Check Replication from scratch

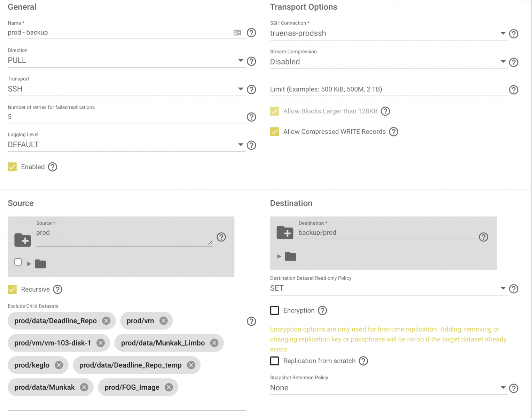point(275,361)
